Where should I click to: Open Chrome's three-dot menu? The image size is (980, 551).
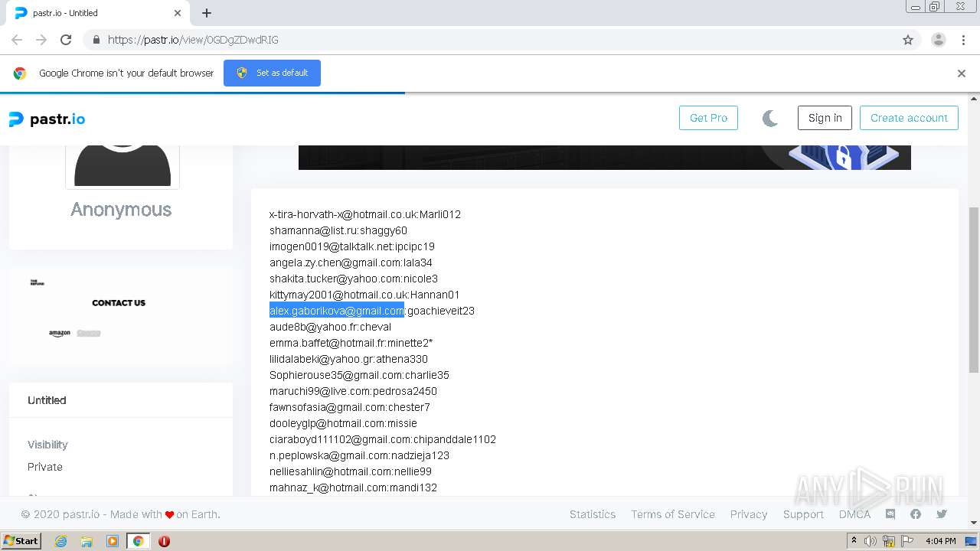click(963, 40)
